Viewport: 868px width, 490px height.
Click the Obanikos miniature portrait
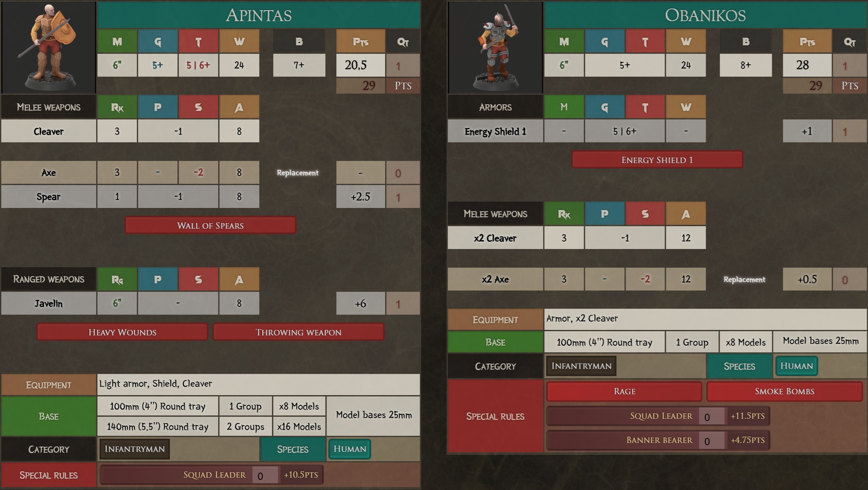pos(495,47)
